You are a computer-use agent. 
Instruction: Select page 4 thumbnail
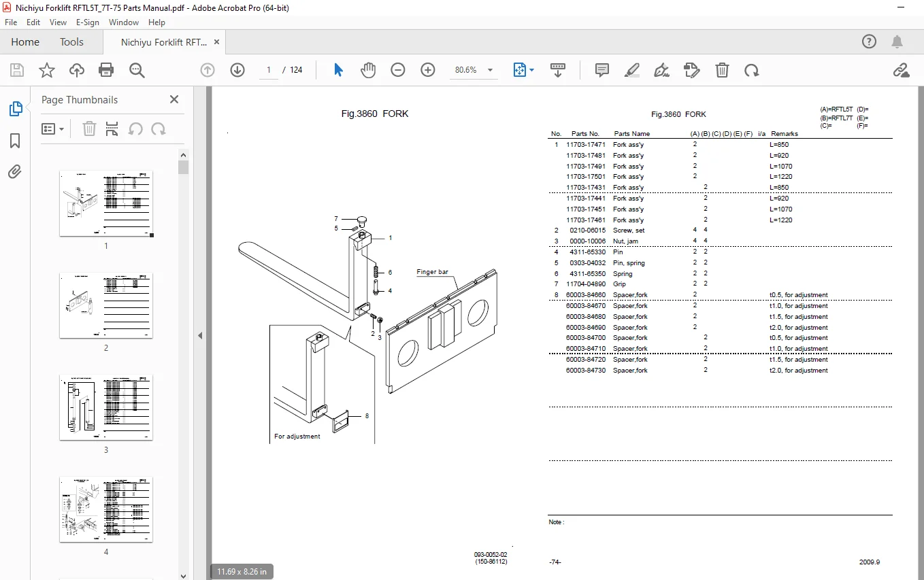coord(106,509)
